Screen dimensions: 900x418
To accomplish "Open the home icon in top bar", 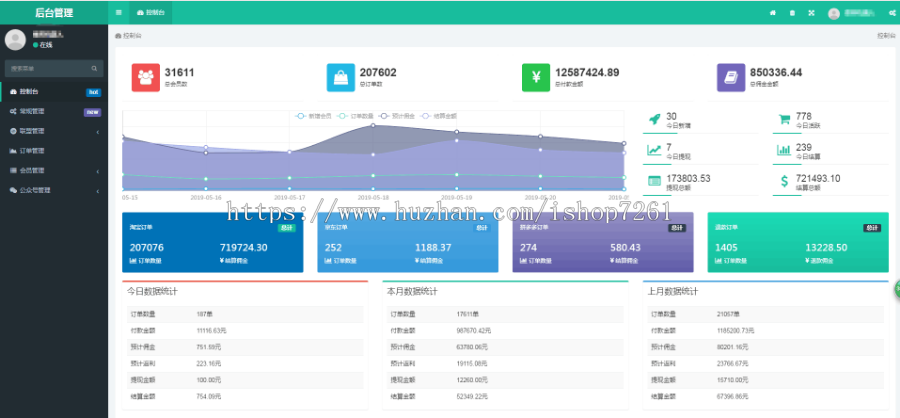I will tap(773, 13).
